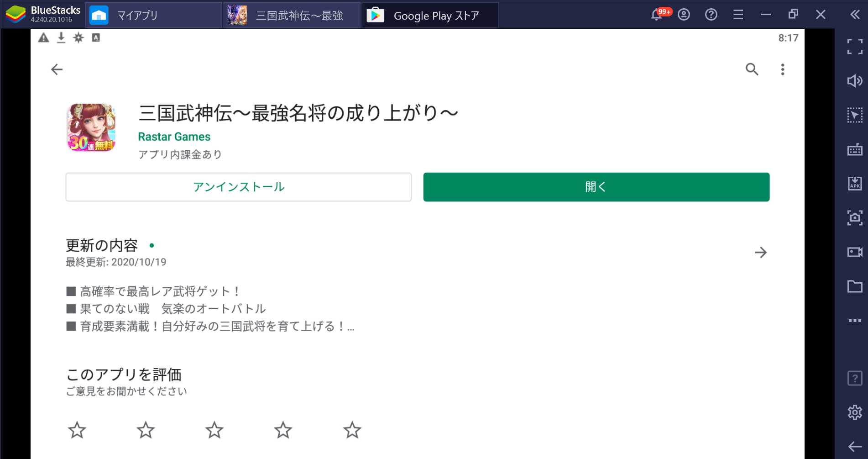
Task: Open the BlueStacks hamburger menu
Action: pos(738,15)
